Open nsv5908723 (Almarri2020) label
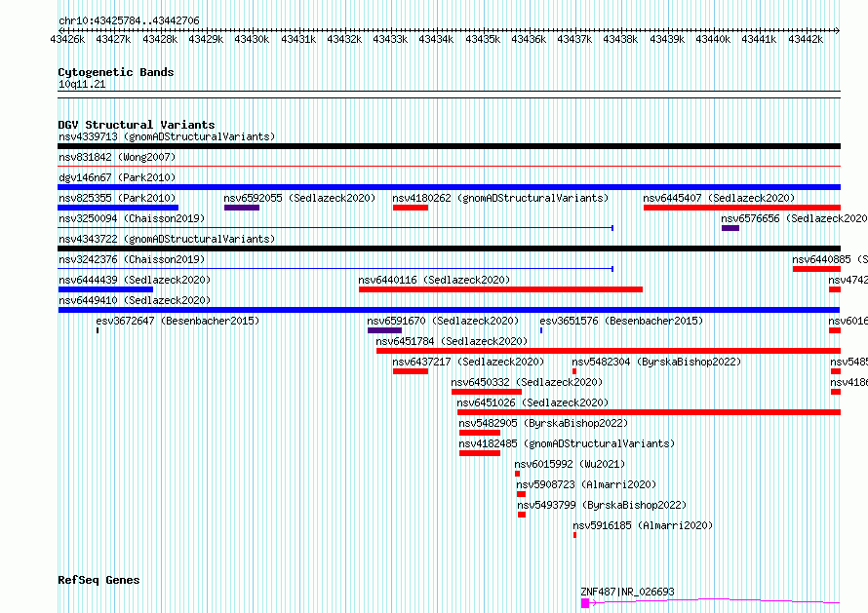Screen dimensions: 868x613 tap(586, 484)
